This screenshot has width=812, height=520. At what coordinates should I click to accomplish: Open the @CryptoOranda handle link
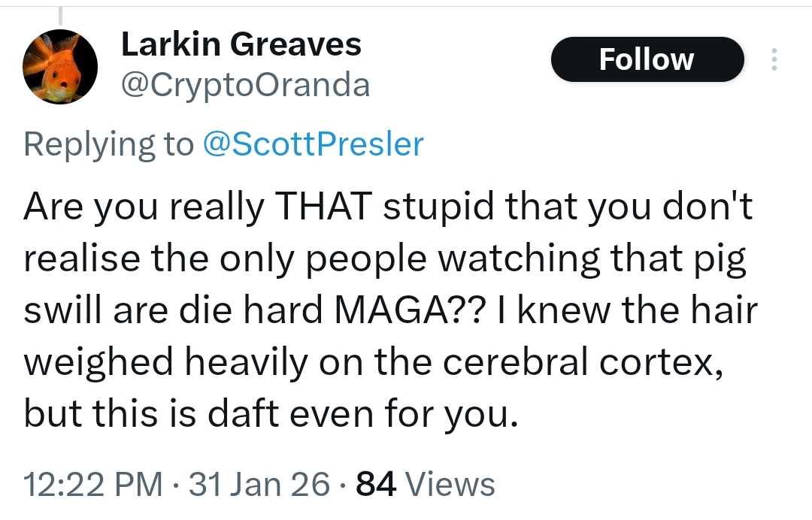[245, 86]
